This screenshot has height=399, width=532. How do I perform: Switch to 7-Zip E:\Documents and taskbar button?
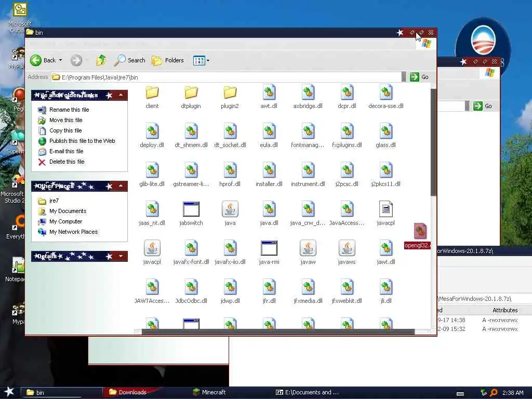pyautogui.click(x=307, y=392)
